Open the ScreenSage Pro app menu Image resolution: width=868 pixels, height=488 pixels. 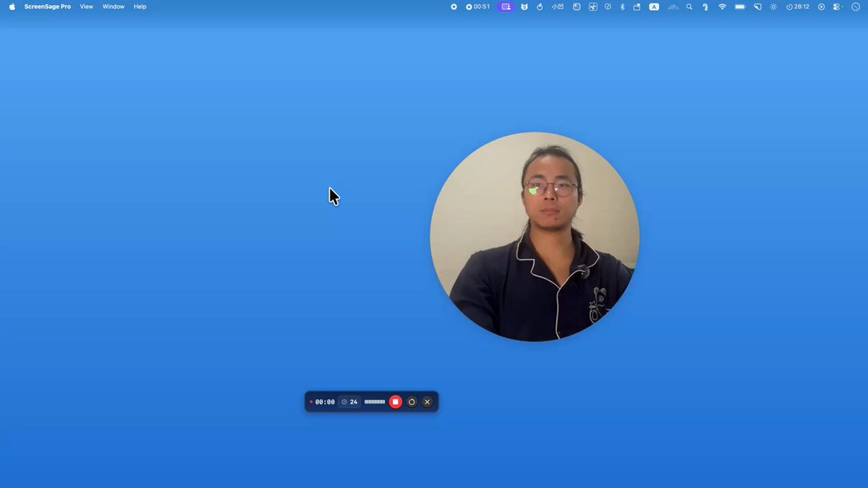point(48,7)
